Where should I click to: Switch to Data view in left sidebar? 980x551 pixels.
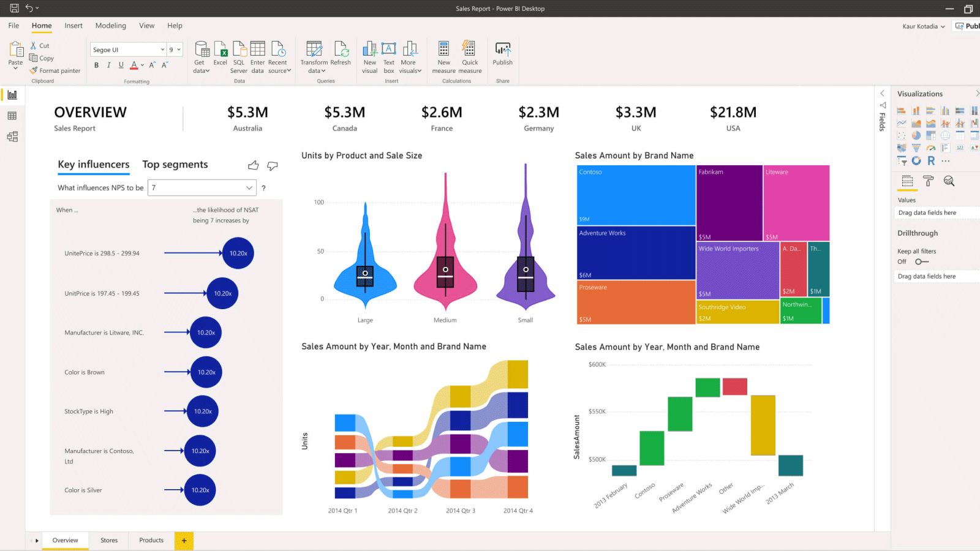pyautogui.click(x=12, y=116)
